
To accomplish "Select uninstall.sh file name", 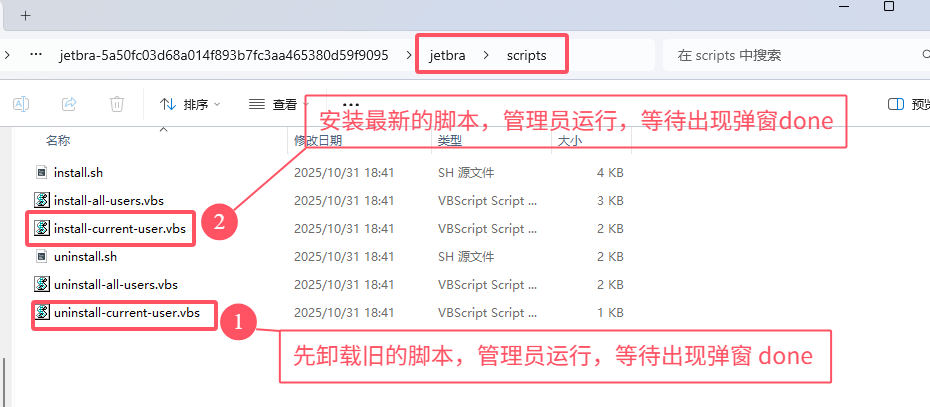I will click(85, 257).
